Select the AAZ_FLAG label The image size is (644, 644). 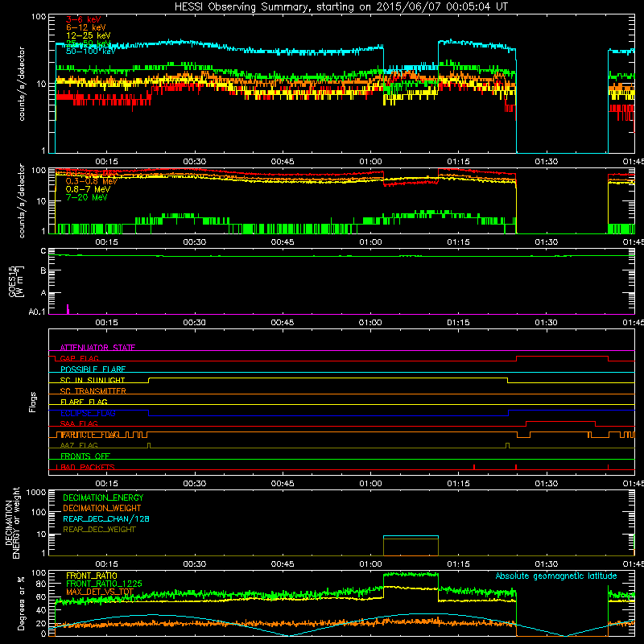(79, 445)
